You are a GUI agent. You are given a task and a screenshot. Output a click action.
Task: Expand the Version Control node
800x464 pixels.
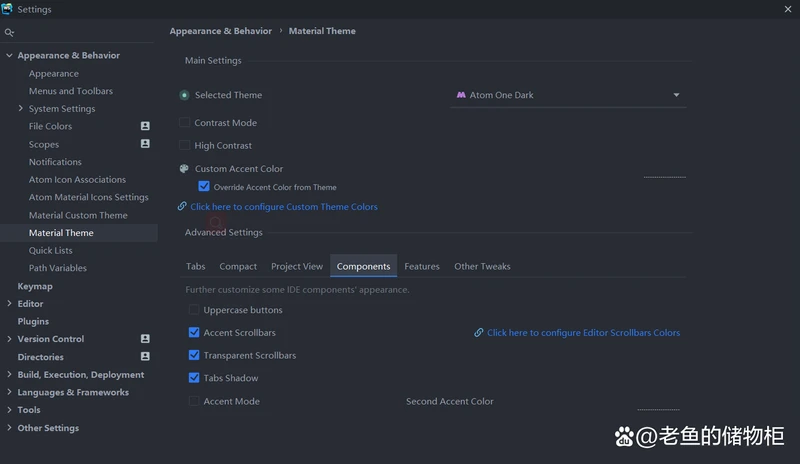9,338
